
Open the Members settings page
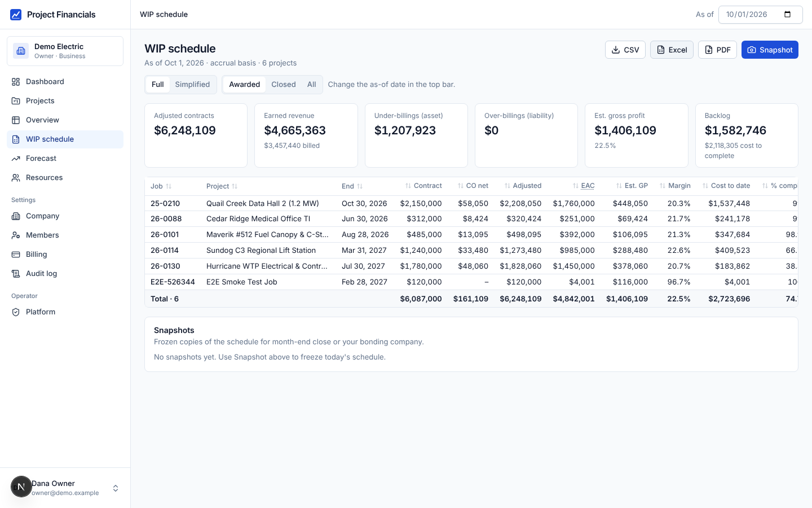click(65, 235)
